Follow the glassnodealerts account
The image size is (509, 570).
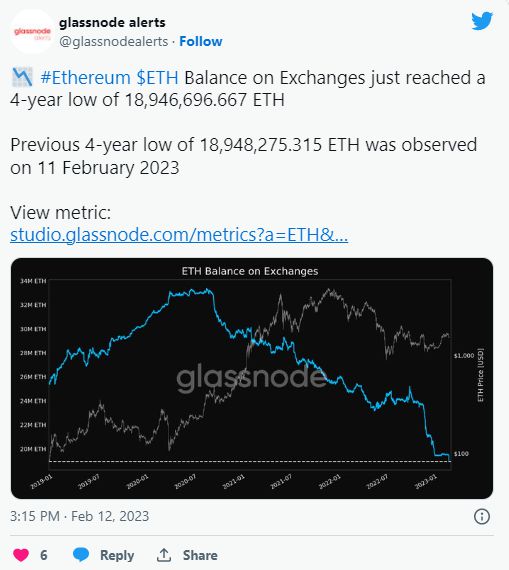[201, 41]
